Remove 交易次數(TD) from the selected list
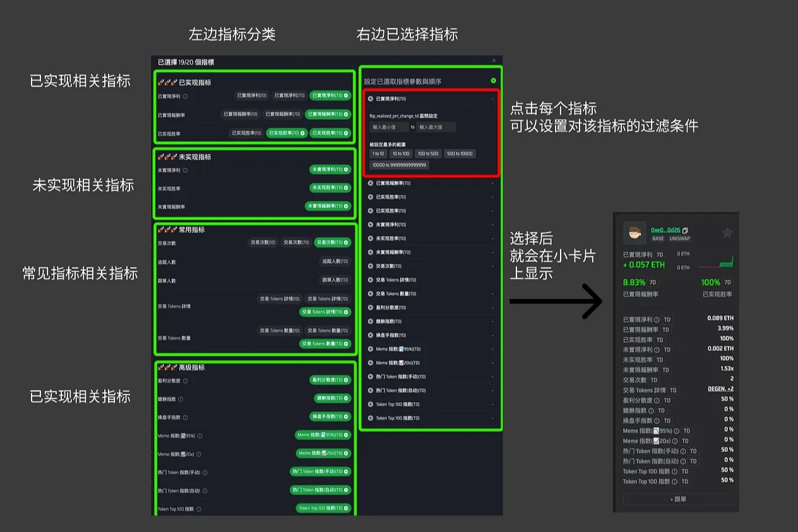 pos(371,266)
